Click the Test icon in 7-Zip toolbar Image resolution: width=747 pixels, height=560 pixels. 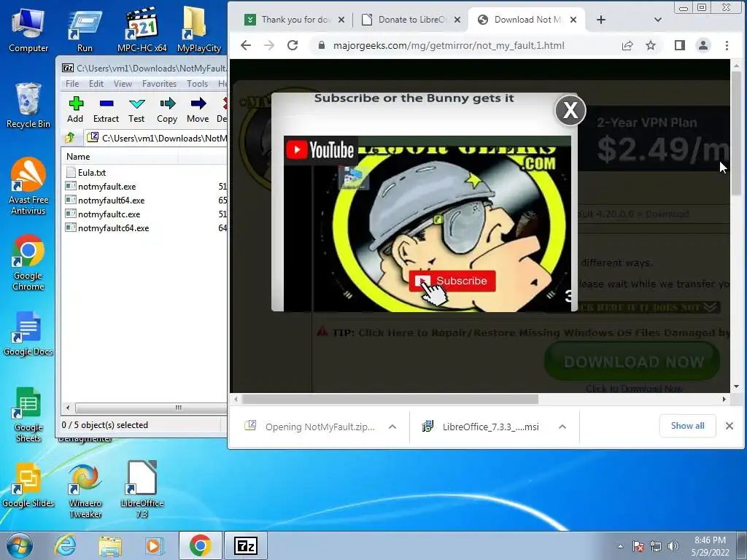[136, 110]
